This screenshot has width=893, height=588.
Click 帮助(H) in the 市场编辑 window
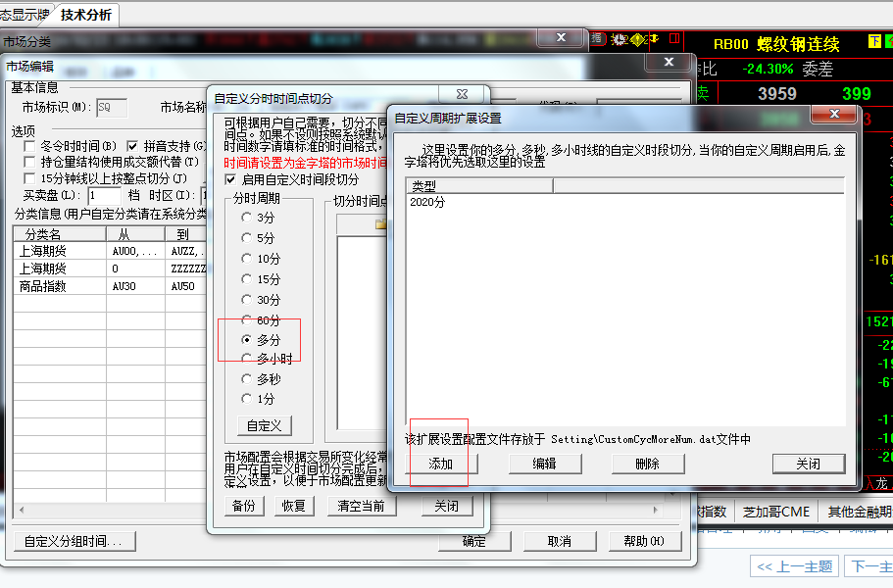coord(645,541)
